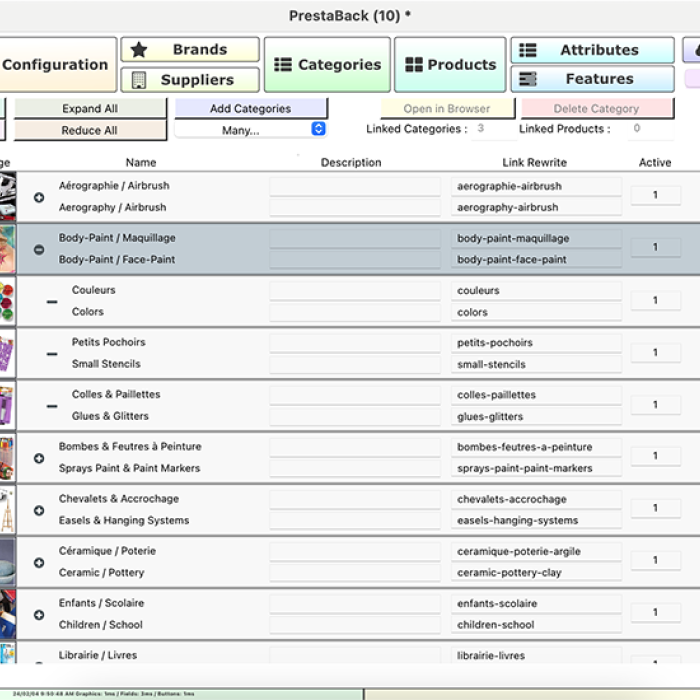Select the Couleurs thumbnail image
The image size is (700, 700).
tap(8, 301)
